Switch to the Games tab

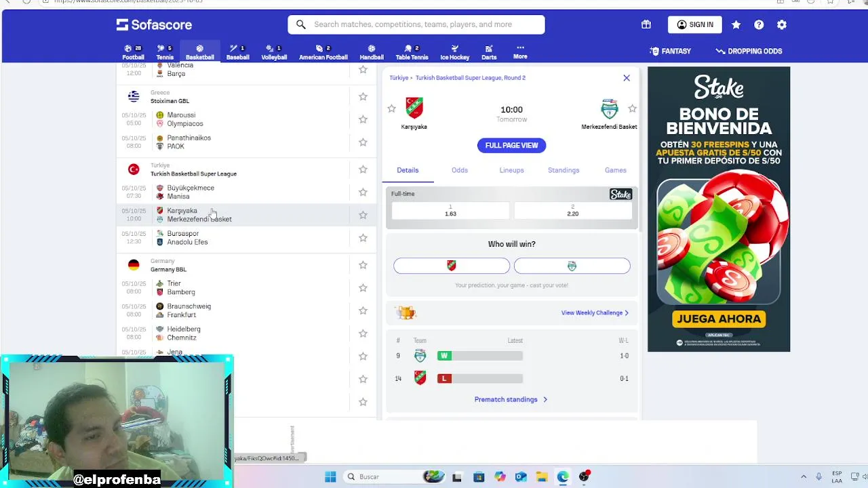(616, 170)
